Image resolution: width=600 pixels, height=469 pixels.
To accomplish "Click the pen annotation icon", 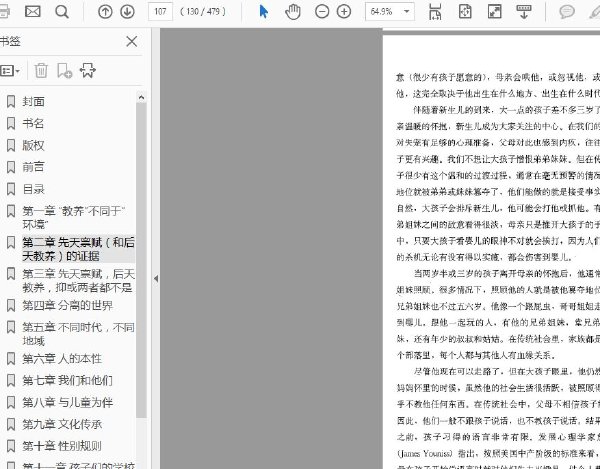I will [594, 11].
